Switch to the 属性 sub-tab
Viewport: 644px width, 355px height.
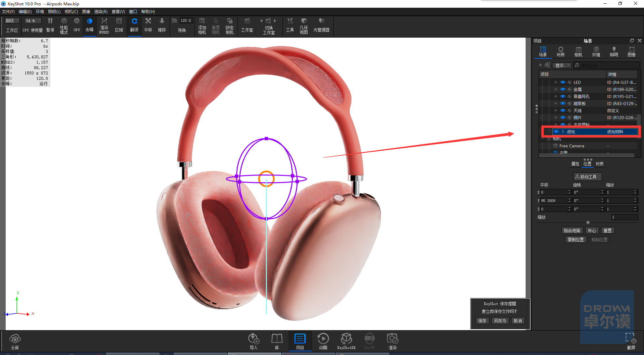(x=575, y=164)
